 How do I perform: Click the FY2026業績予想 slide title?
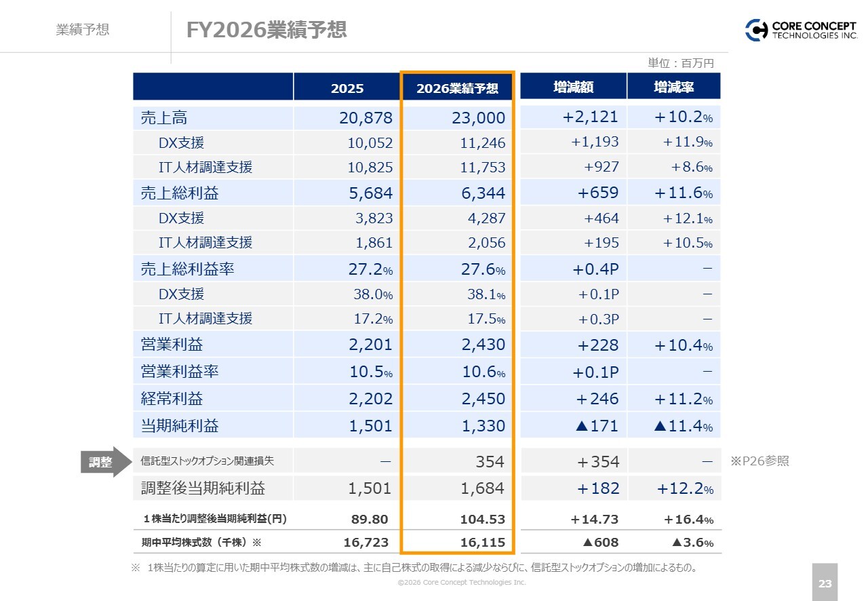point(267,30)
